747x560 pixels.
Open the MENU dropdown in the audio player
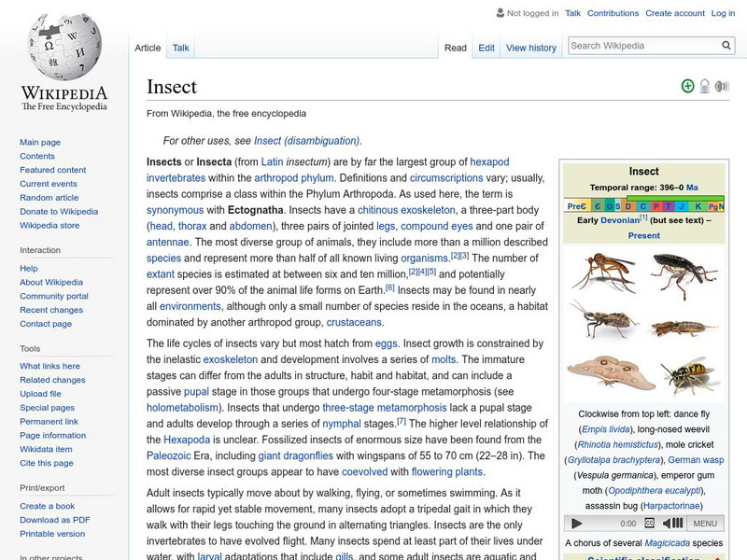(x=705, y=524)
